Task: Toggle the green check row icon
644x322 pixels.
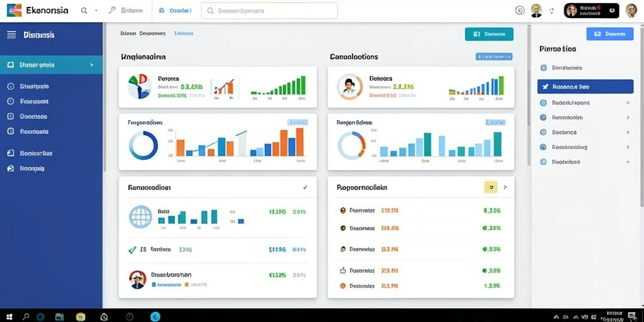Action: (x=132, y=250)
